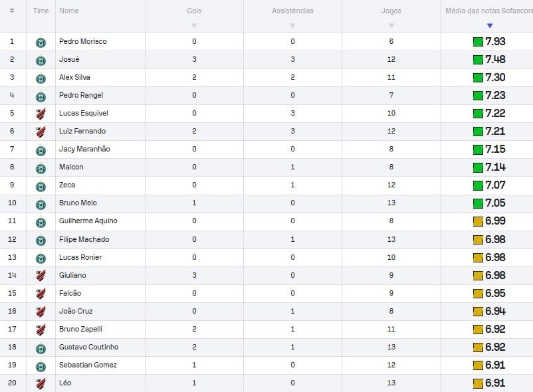
Task: Click the team crest in Léo's row
Action: pyautogui.click(x=41, y=383)
